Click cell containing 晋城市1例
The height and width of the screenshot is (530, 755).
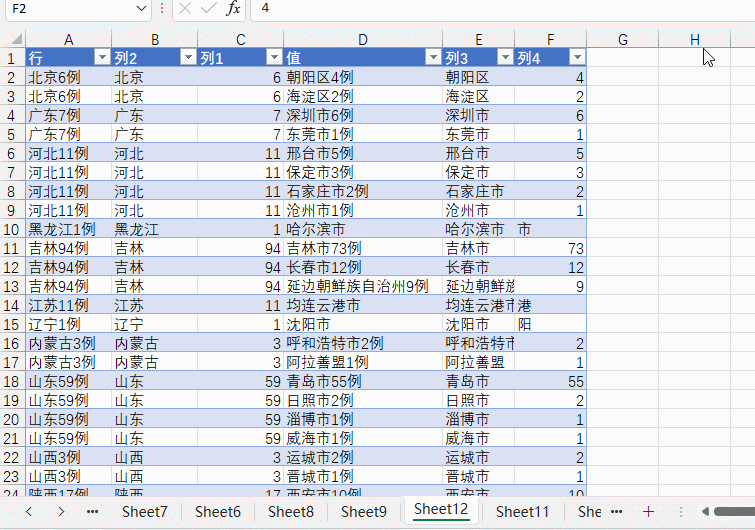363,476
